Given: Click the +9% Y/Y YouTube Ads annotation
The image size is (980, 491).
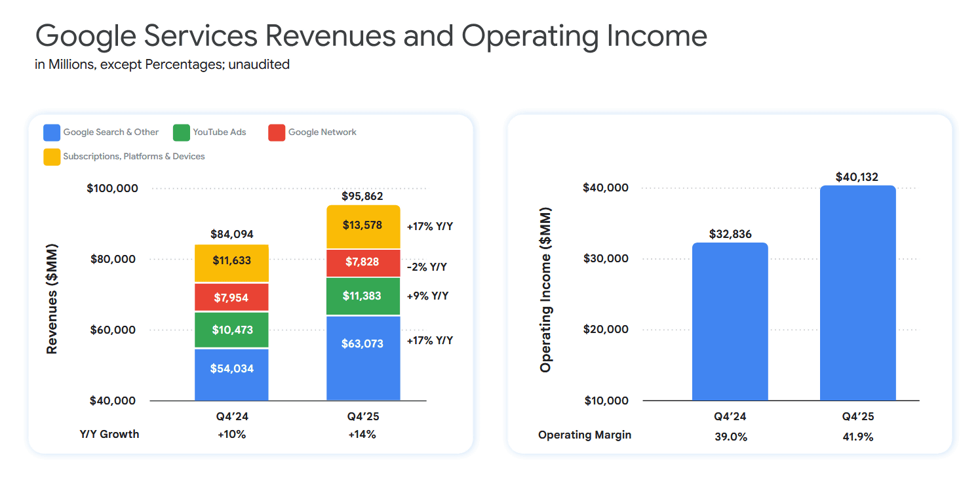Looking at the screenshot, I should [x=427, y=296].
